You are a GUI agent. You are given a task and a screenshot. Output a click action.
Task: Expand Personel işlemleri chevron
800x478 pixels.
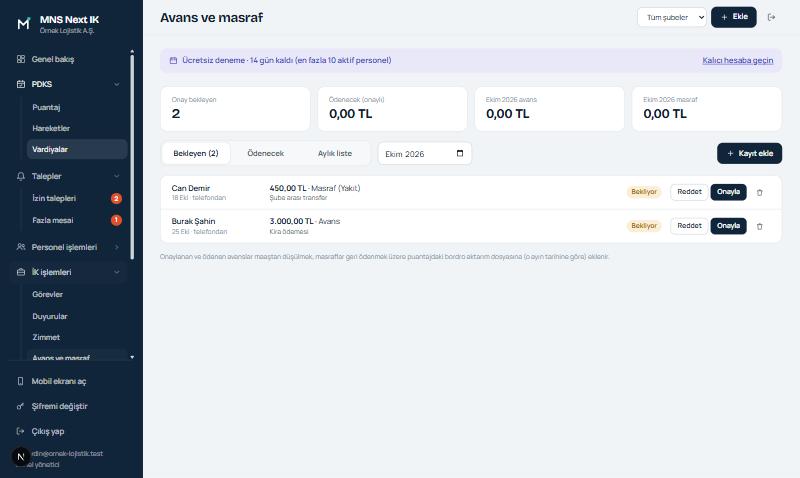tap(116, 247)
